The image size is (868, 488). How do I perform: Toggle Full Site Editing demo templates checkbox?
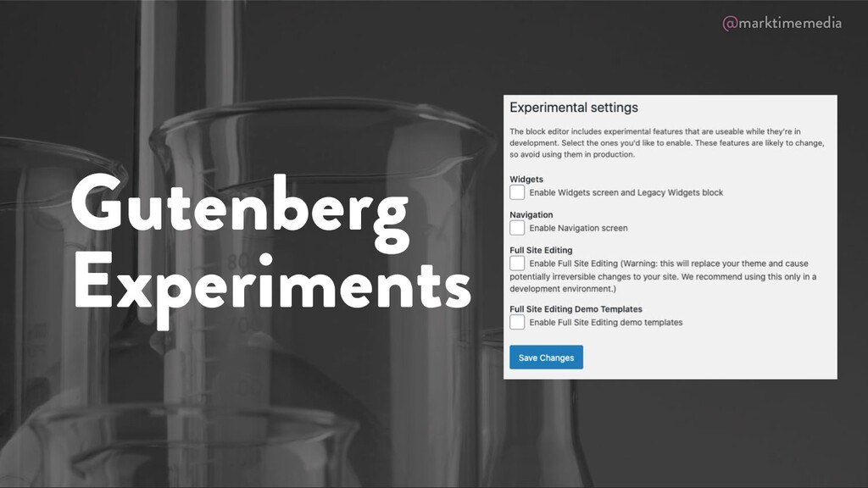pos(517,322)
